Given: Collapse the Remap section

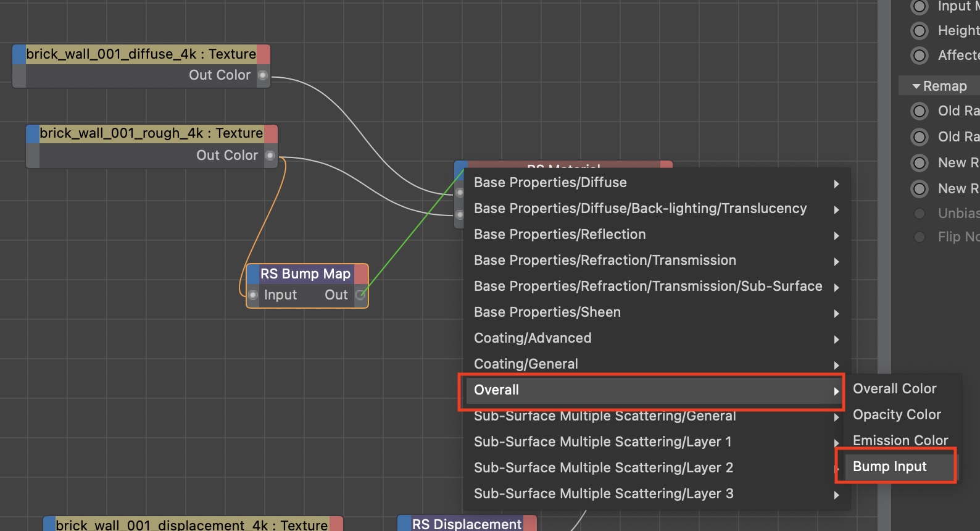Looking at the screenshot, I should tap(916, 86).
